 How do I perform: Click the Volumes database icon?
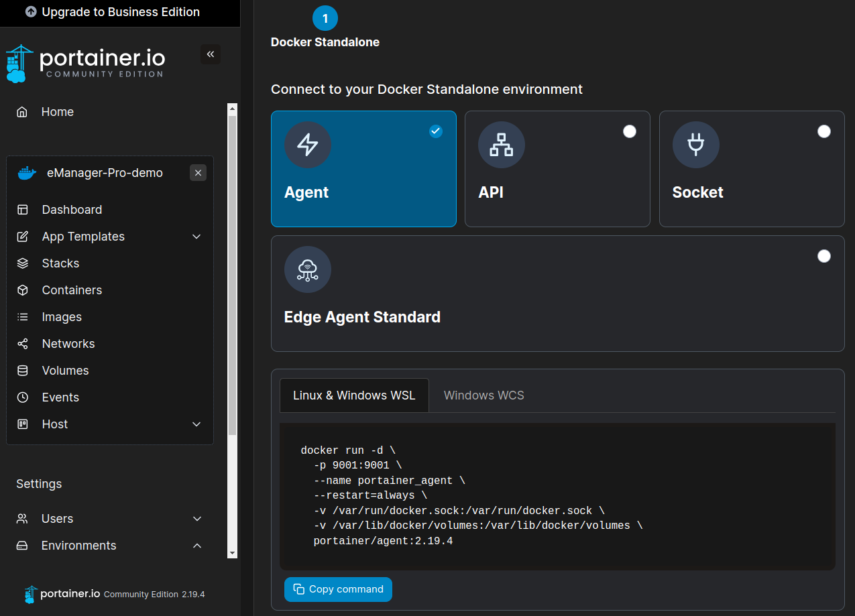coord(23,371)
